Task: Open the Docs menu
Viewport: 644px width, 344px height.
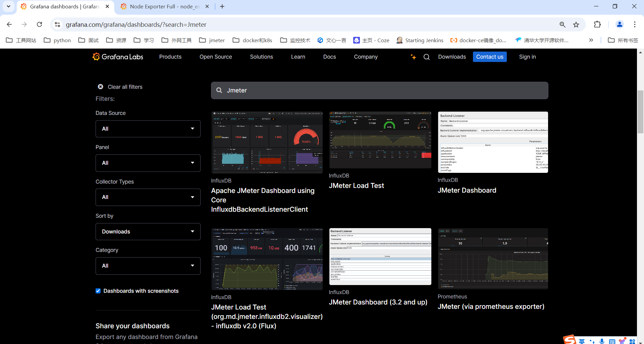Action: [330, 57]
